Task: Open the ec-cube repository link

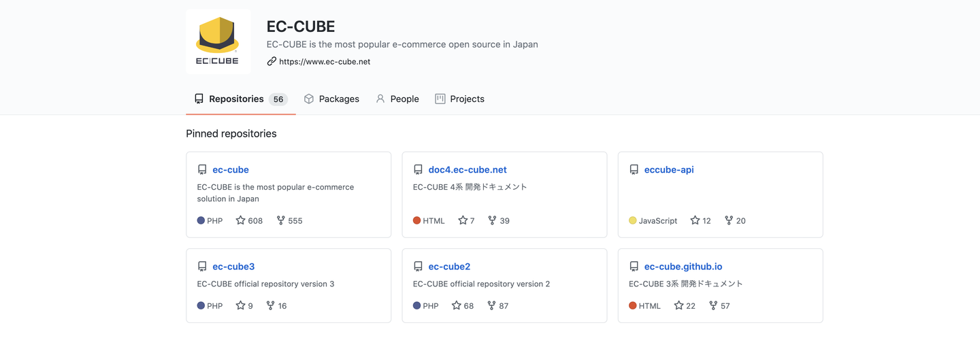Action: click(231, 169)
